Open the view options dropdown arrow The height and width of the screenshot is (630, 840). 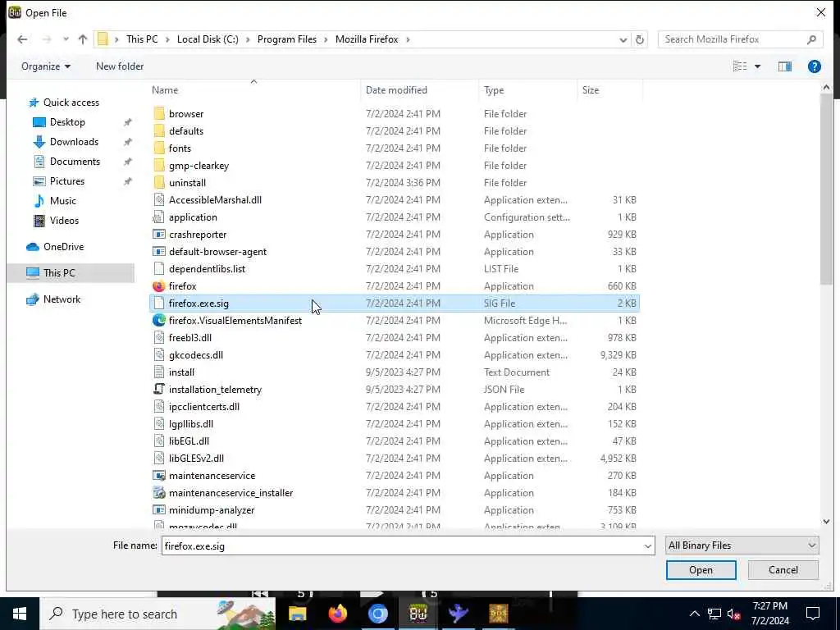coord(757,66)
